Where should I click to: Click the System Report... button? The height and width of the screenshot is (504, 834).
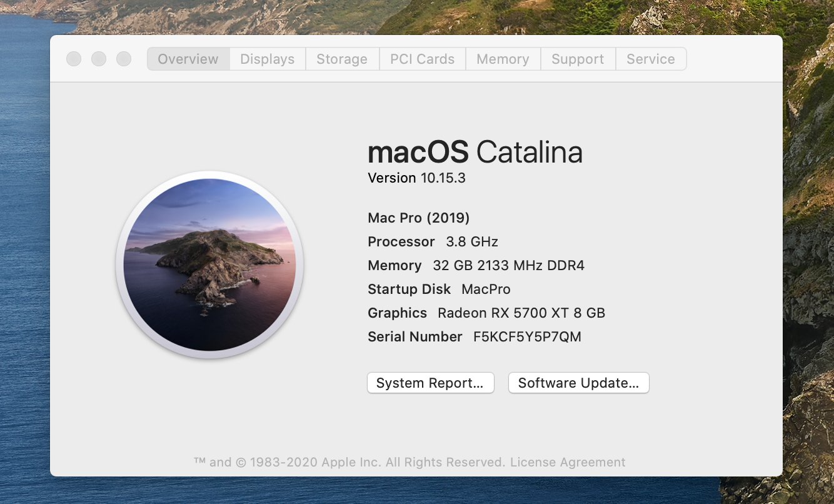pos(431,383)
